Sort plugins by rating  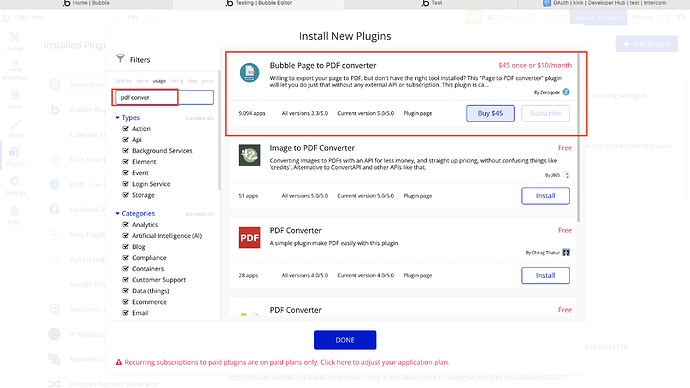pyautogui.click(x=176, y=81)
